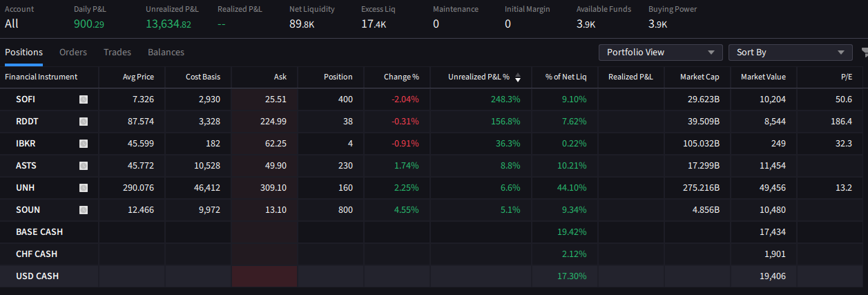
Task: Click UNH cost basis 46,412
Action: click(207, 188)
